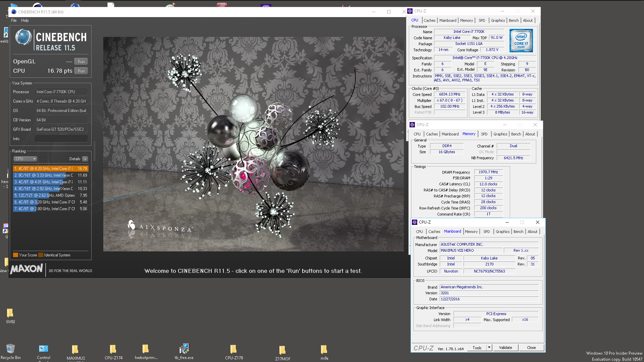Screen dimensions: 644x362
Task: Click the Core Speed value 6834.13 MHz
Action: coord(449,95)
